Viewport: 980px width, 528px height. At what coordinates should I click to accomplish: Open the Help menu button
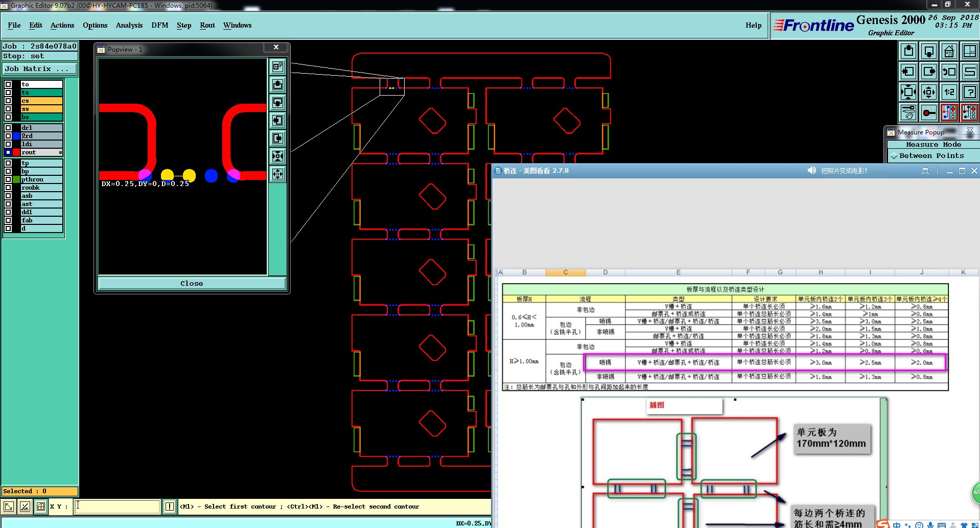click(x=753, y=25)
